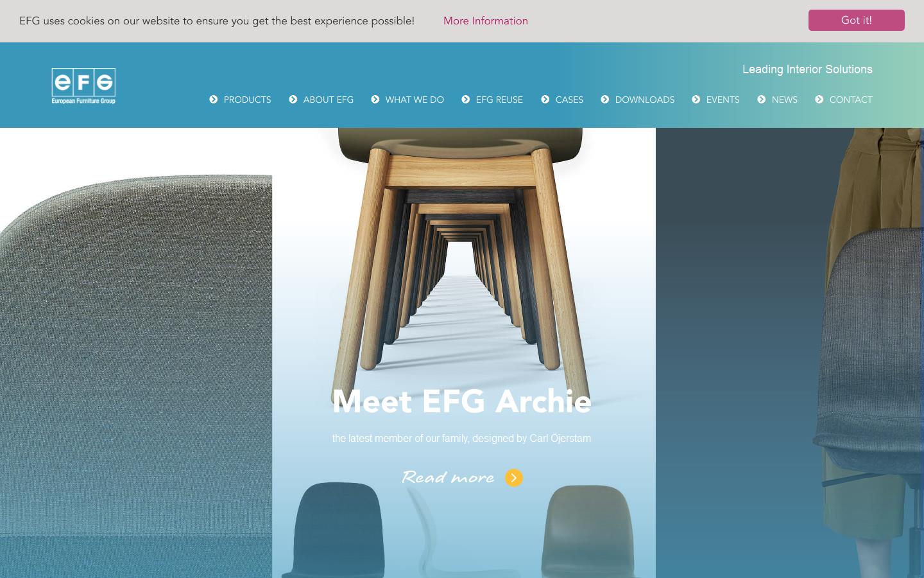Go to the CONTACT page

[851, 100]
